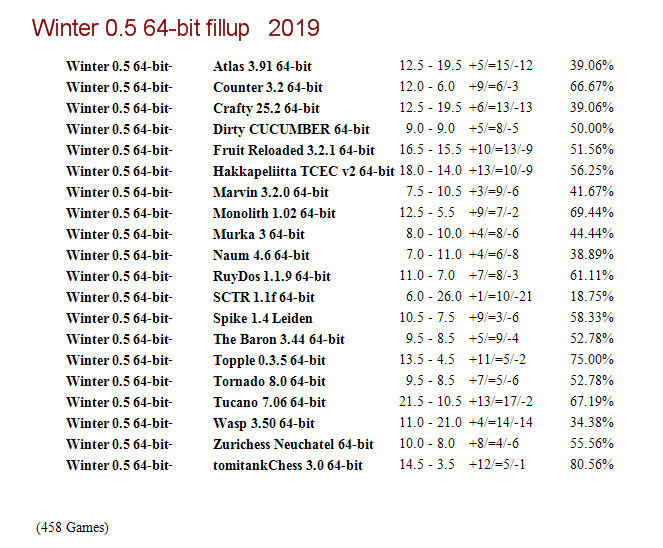Screen dimensions: 663x548
Task: Click the Monolith 1.02 score 12.5 - 5.5
Action: [x=427, y=213]
